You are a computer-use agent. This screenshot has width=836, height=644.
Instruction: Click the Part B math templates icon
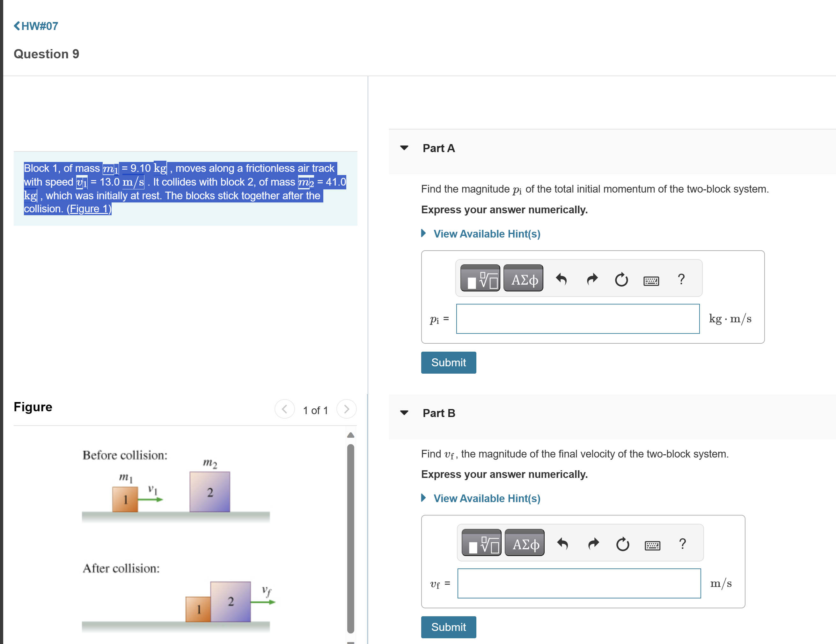pos(481,543)
